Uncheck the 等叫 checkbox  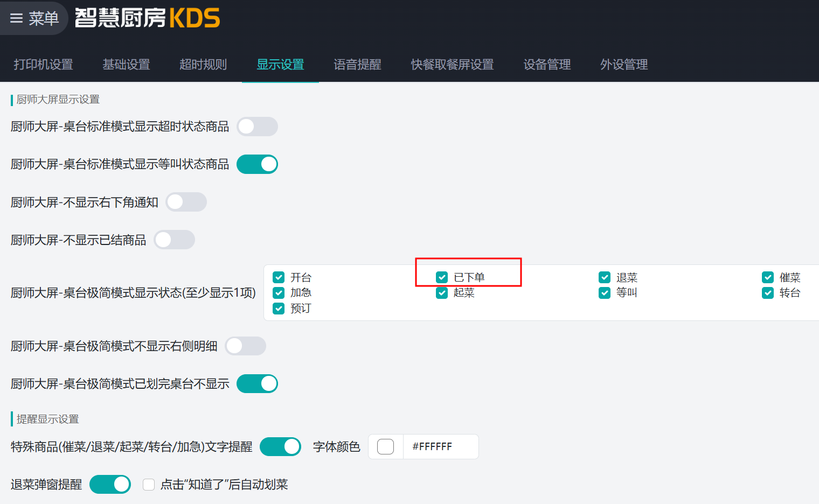pyautogui.click(x=605, y=292)
